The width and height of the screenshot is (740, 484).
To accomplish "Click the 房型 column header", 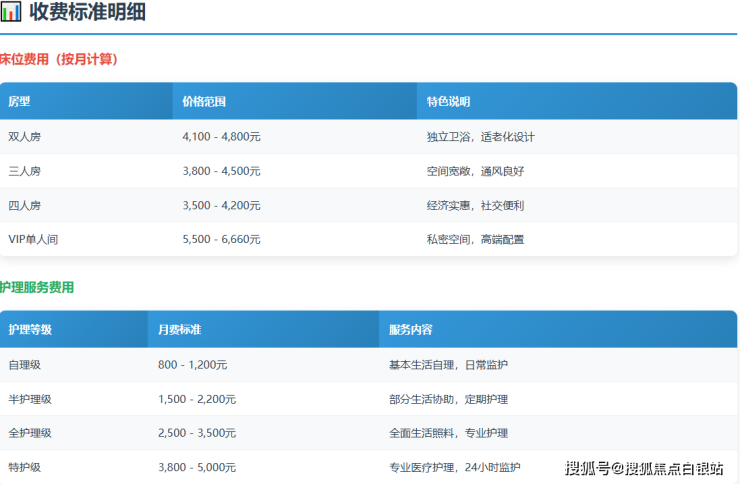I will tap(20, 102).
